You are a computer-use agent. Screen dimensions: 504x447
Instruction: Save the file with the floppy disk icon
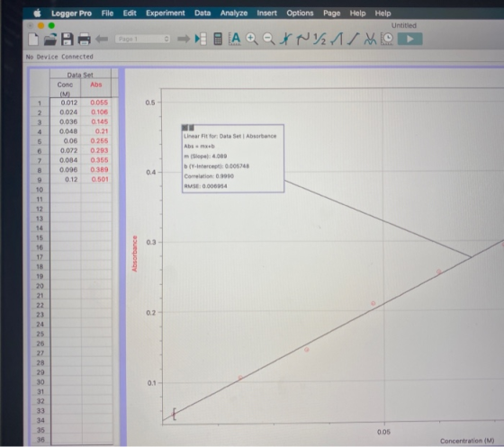[x=67, y=40]
